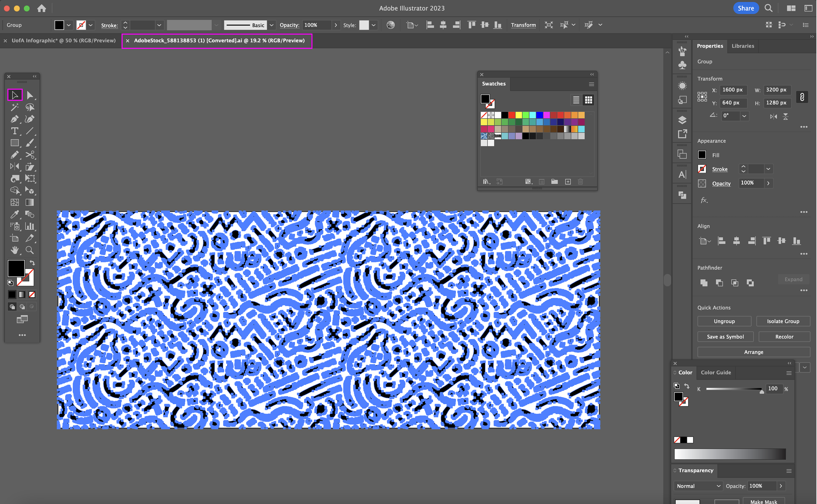817x504 pixels.
Task: Click the Recolor button
Action: (x=784, y=336)
